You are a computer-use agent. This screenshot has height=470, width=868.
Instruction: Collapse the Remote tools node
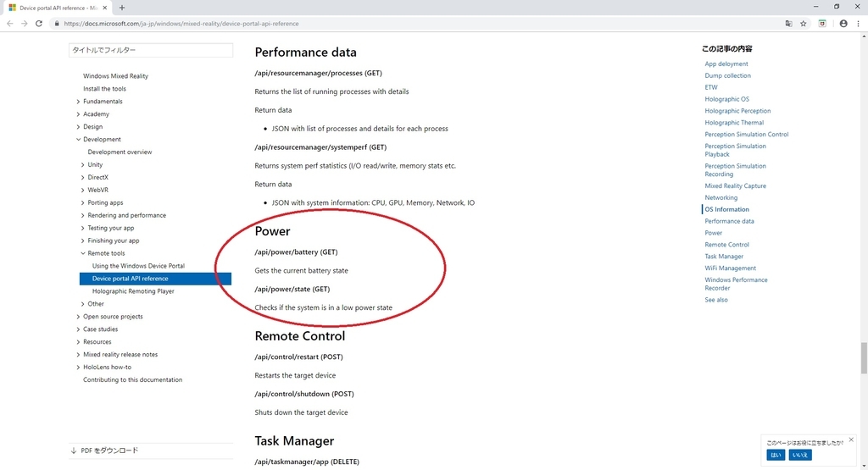82,253
